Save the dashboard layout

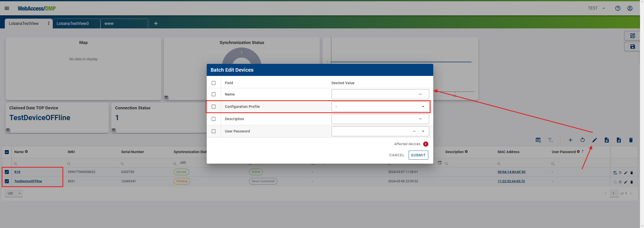632,46
